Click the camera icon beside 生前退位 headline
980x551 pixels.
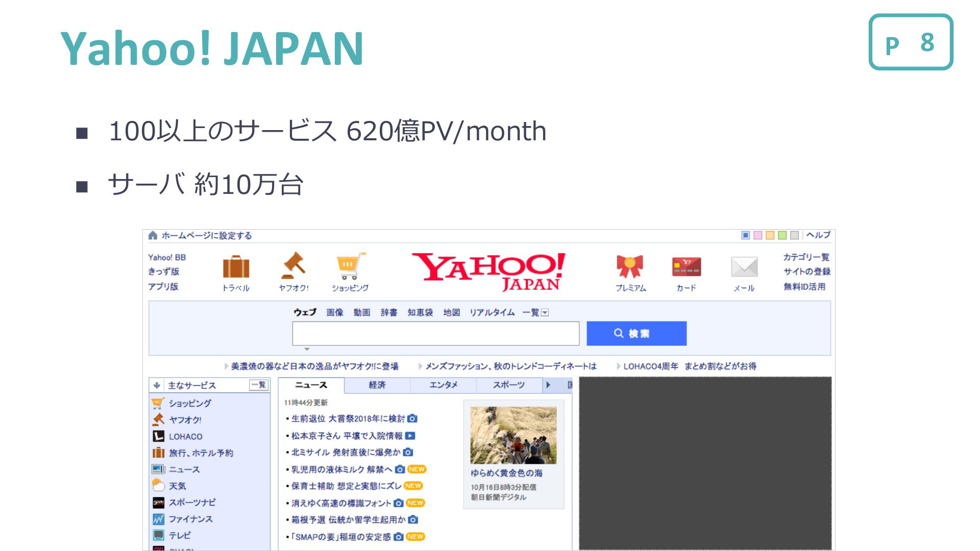click(412, 419)
